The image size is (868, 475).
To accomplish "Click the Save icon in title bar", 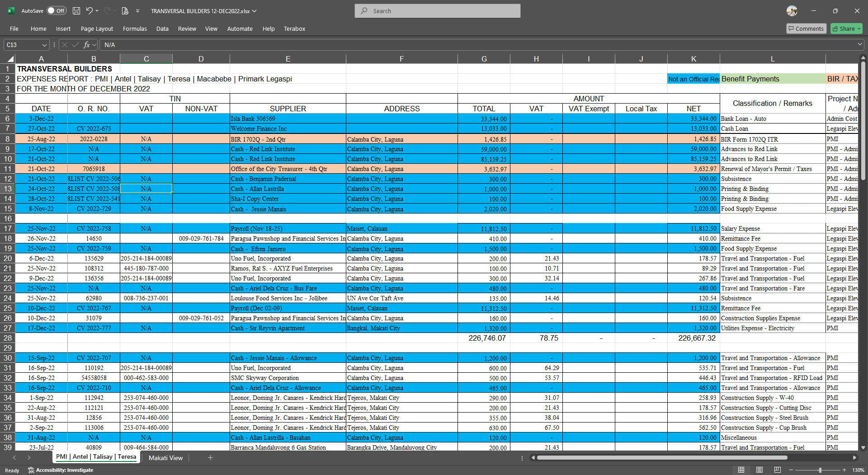I will (76, 11).
